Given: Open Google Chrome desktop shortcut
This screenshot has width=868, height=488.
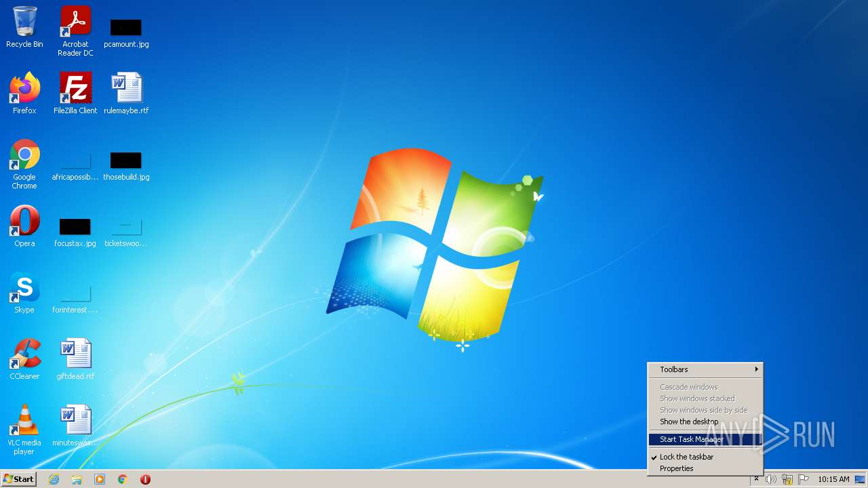Looking at the screenshot, I should click(x=24, y=164).
